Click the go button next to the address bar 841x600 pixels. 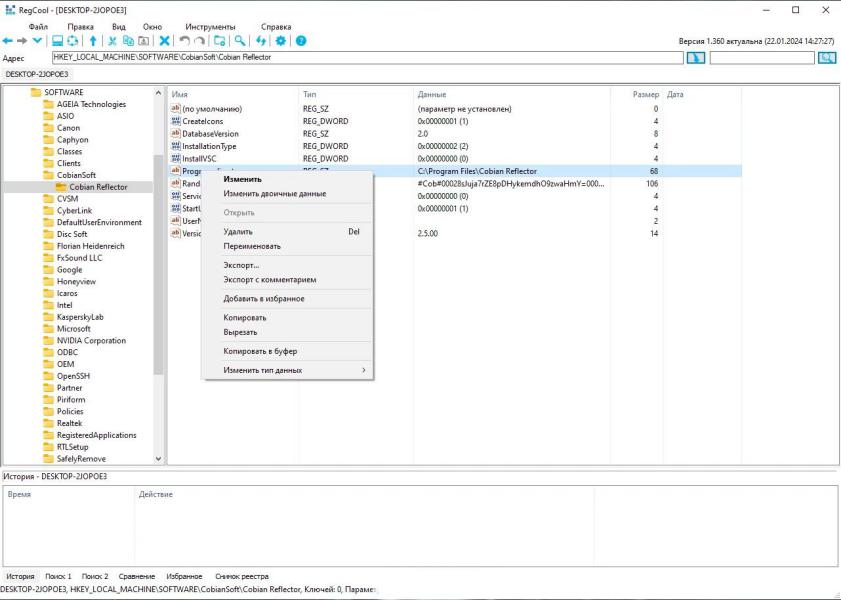696,58
